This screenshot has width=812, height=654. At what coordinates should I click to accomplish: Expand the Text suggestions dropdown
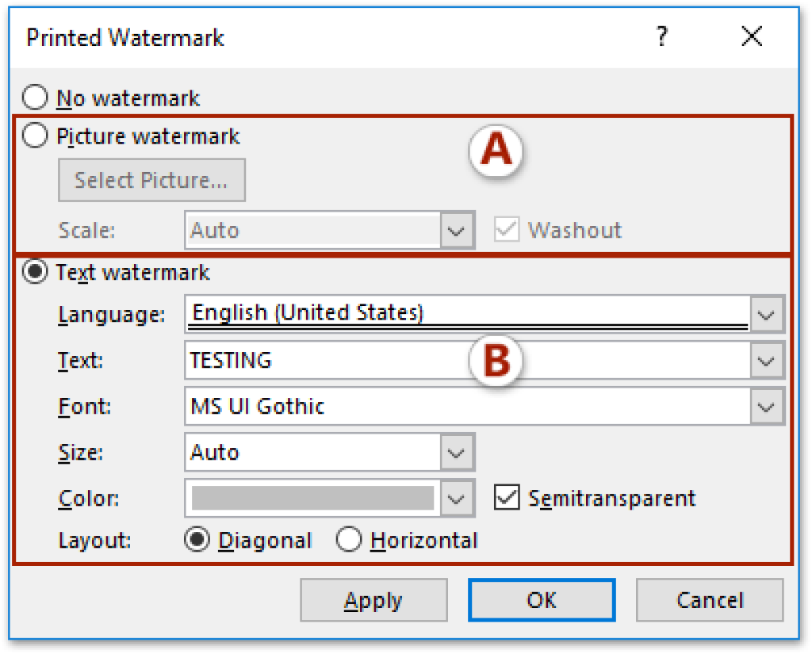pos(766,360)
